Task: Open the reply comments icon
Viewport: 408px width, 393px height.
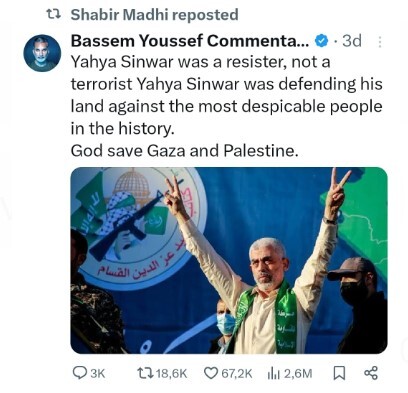Action: click(80, 373)
